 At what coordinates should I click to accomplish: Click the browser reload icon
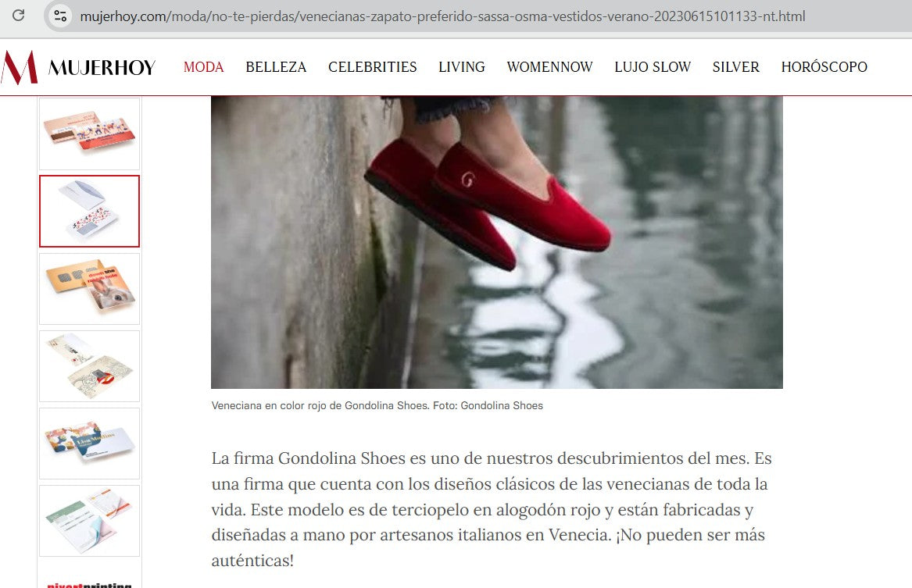19,16
